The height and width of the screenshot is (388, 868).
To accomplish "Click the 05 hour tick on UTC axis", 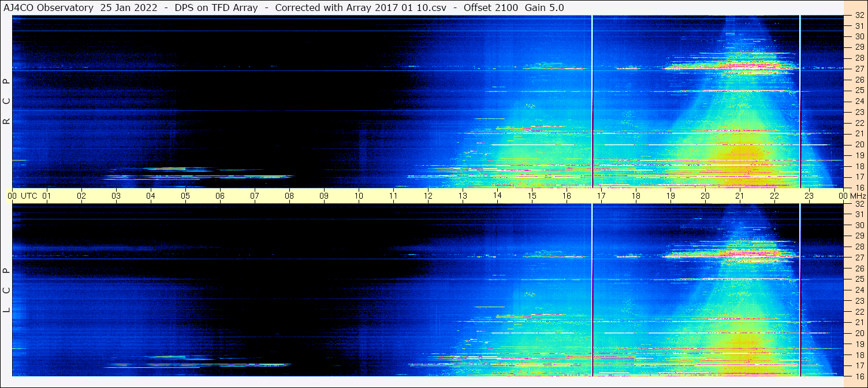I will [185, 196].
